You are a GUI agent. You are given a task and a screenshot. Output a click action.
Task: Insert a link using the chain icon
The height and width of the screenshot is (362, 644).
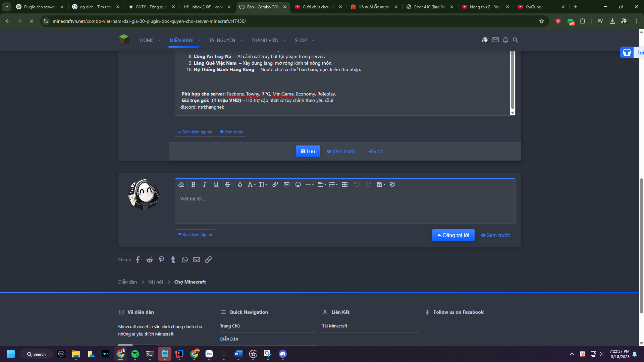pos(275,184)
